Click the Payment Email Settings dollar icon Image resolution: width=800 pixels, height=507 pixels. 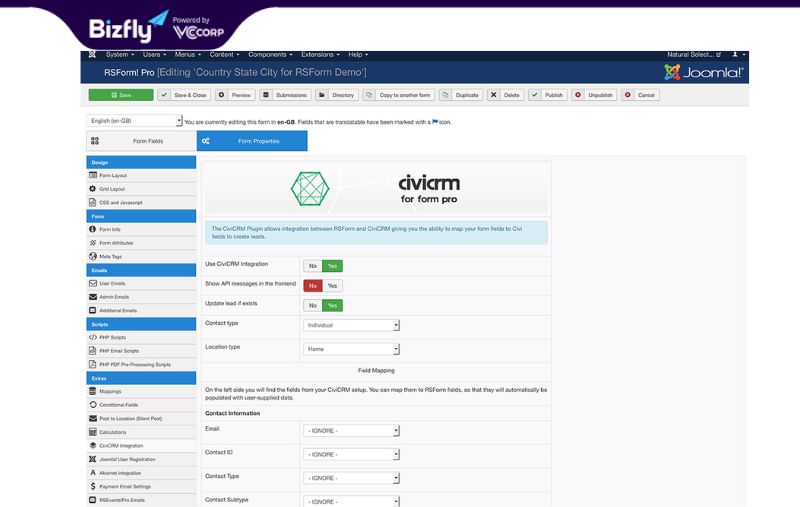(93, 486)
